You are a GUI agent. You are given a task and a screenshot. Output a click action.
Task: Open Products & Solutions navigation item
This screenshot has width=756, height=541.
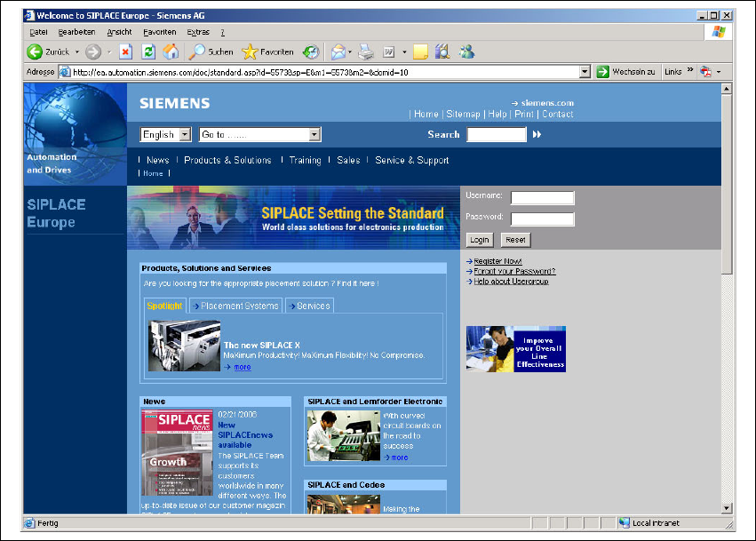point(227,160)
